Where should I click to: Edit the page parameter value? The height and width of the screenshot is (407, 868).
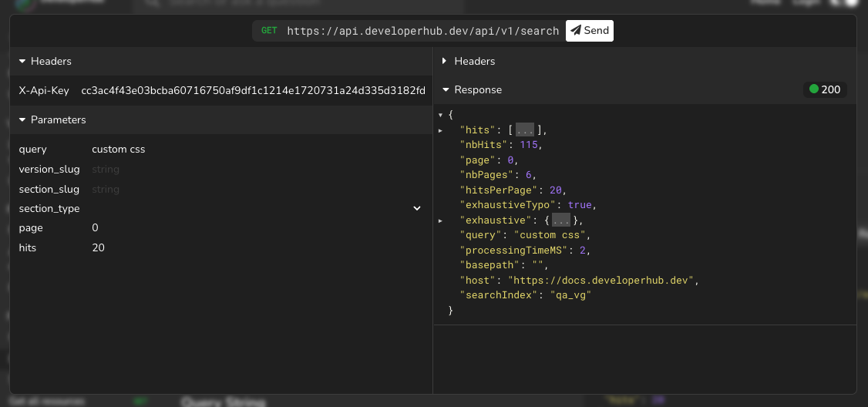pos(254,228)
